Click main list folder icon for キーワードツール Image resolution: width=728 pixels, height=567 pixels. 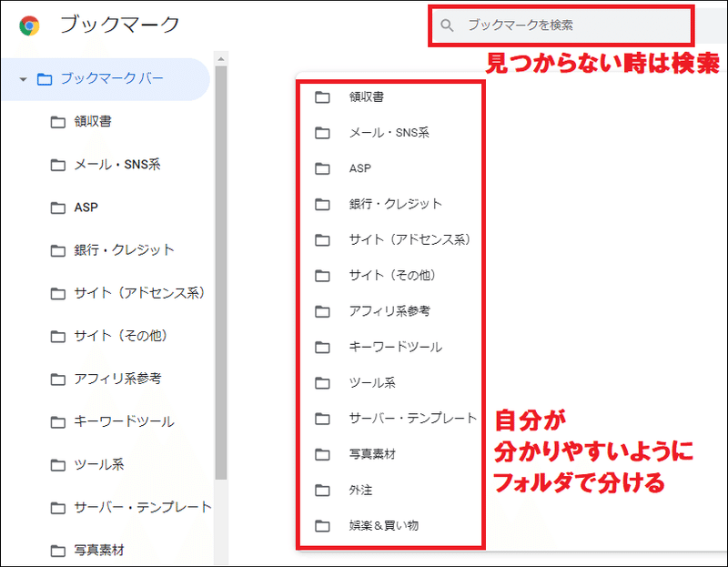click(322, 348)
